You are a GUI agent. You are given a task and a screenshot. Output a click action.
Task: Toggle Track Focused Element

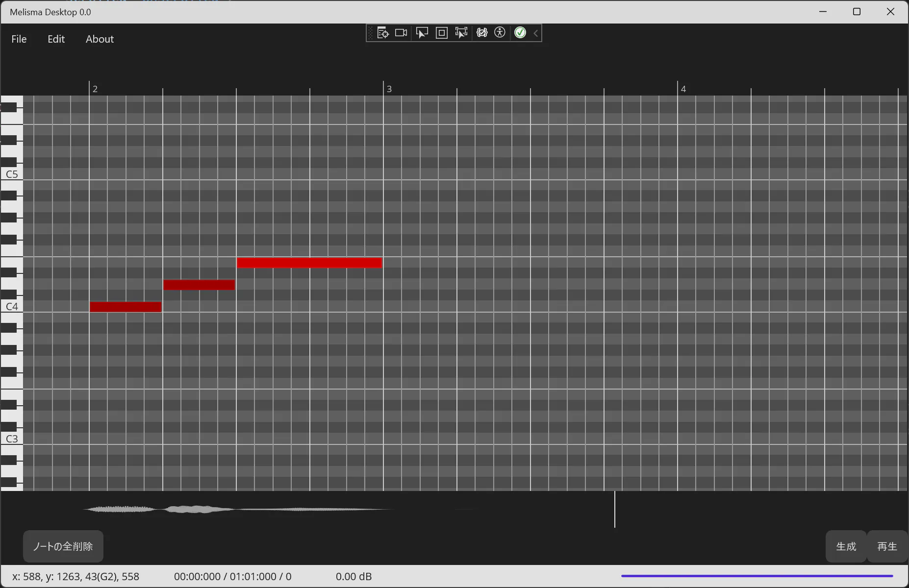click(461, 33)
